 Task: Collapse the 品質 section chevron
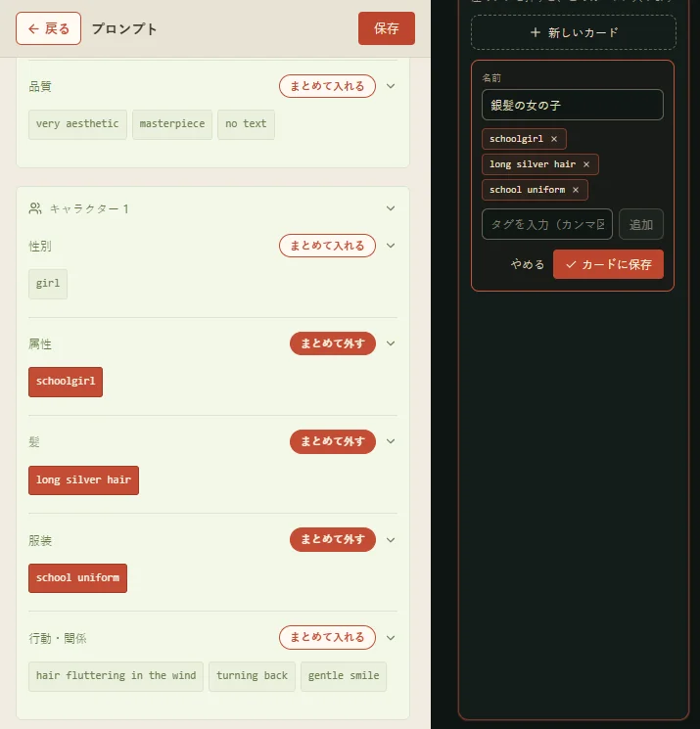point(391,86)
